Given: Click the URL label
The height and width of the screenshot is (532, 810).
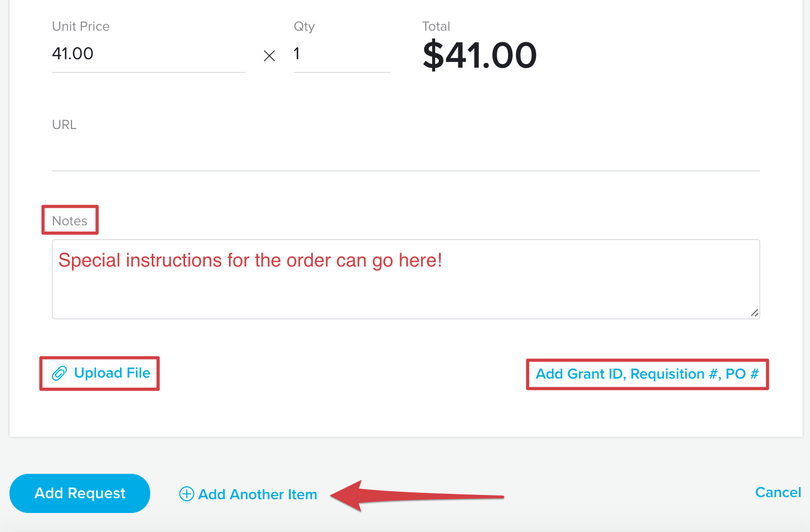Looking at the screenshot, I should [64, 125].
